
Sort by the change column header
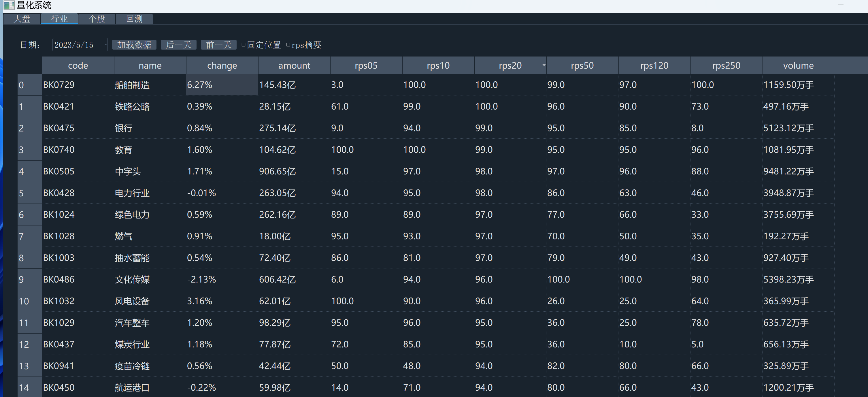(x=222, y=65)
